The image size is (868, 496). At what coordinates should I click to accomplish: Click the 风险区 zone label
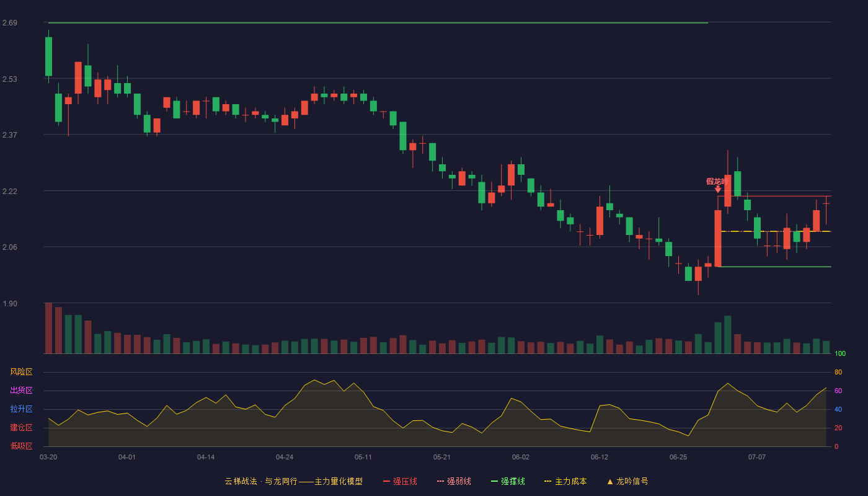21,372
